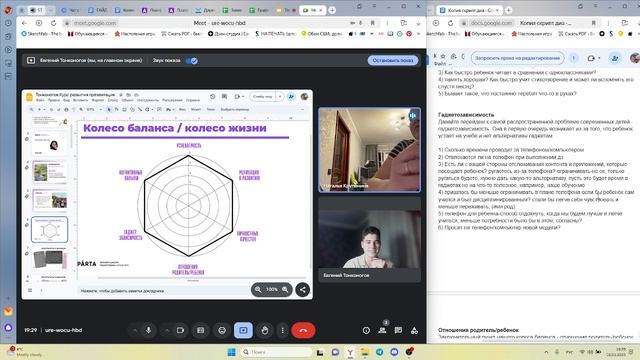Open the Docs Файл menu
Screen dimensions: 640x360
(x=440, y=64)
